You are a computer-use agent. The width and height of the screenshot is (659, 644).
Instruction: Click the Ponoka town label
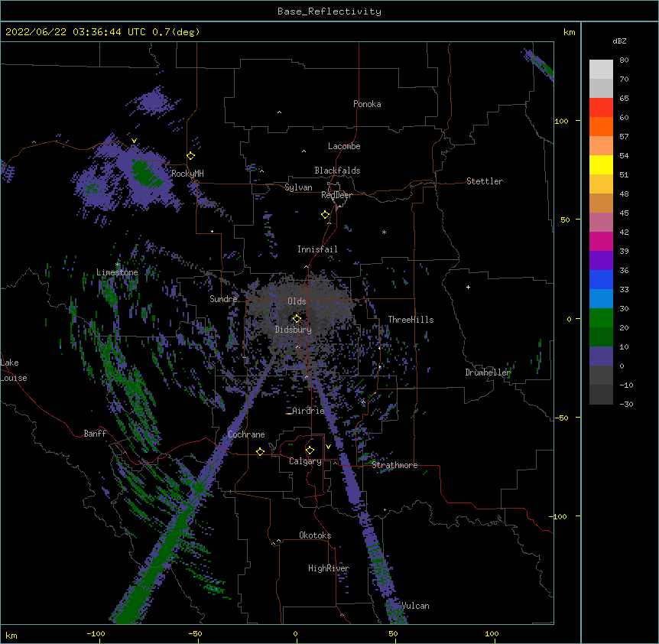click(x=367, y=104)
